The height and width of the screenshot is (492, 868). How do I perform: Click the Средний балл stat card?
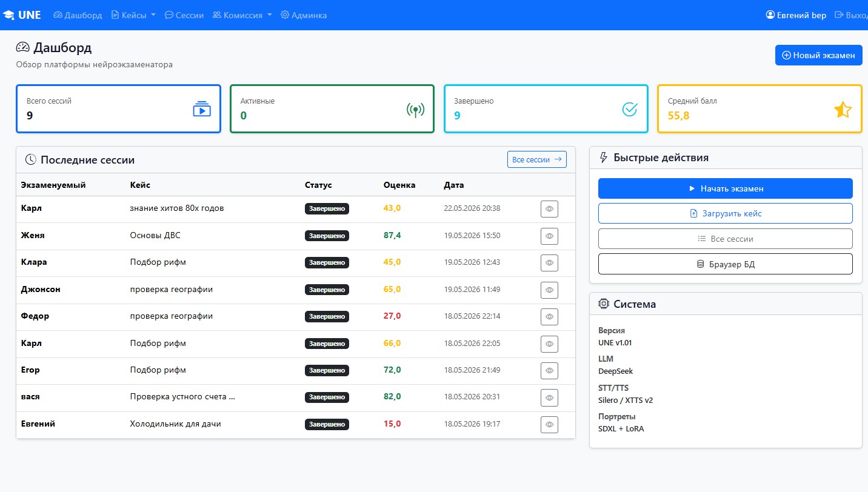(760, 109)
